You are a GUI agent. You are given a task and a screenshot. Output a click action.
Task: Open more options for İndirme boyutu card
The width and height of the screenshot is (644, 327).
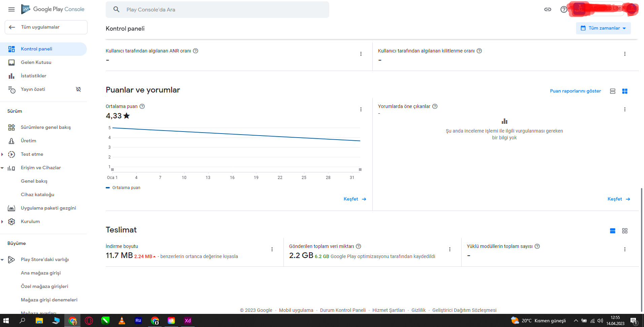[272, 249]
